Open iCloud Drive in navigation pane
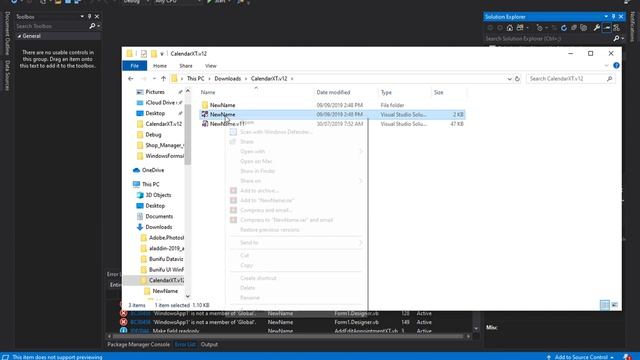The image size is (640, 360). coord(160,103)
